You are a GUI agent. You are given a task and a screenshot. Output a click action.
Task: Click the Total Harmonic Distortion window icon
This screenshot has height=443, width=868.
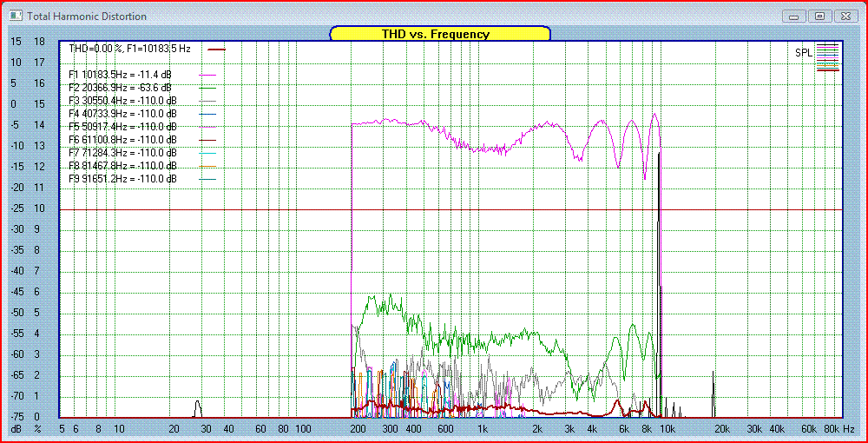pos(16,16)
